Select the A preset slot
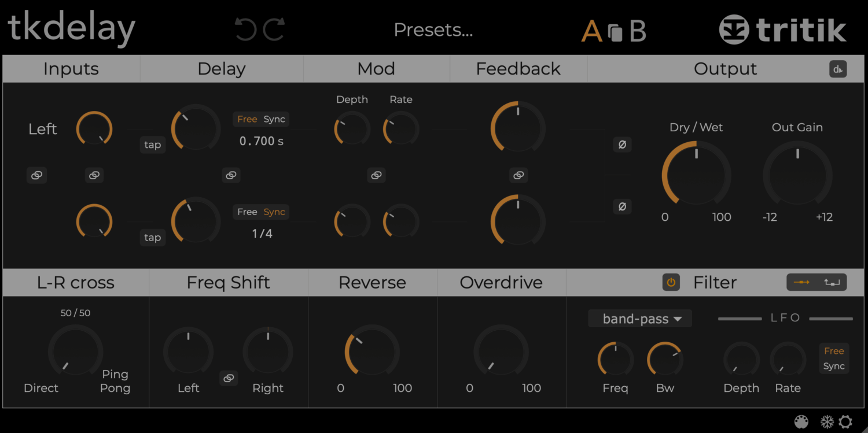Screen dimensions: 868x433 (591, 32)
